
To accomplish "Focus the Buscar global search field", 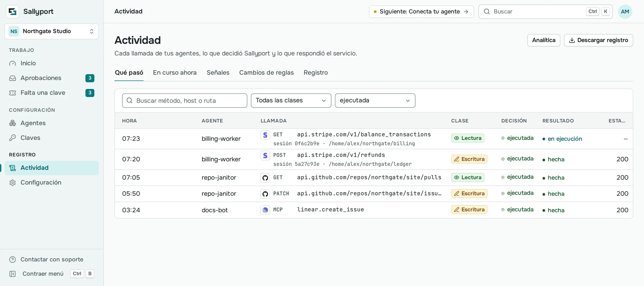I will tap(545, 12).
